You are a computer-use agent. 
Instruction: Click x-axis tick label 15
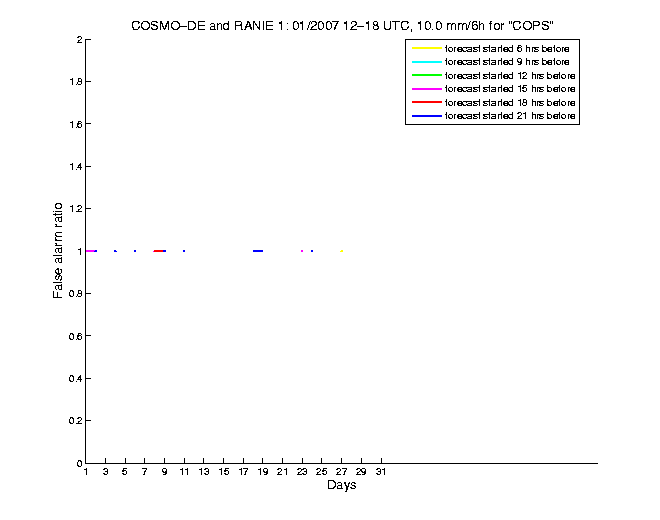coord(224,472)
